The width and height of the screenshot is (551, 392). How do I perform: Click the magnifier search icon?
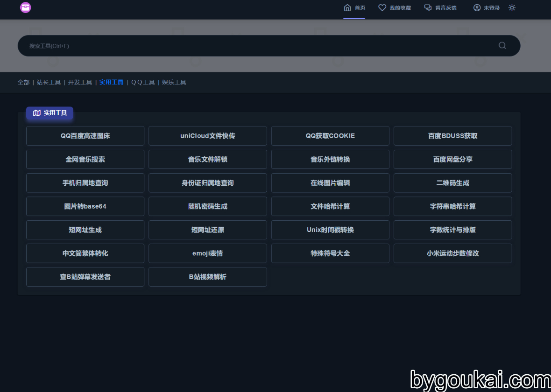point(502,46)
